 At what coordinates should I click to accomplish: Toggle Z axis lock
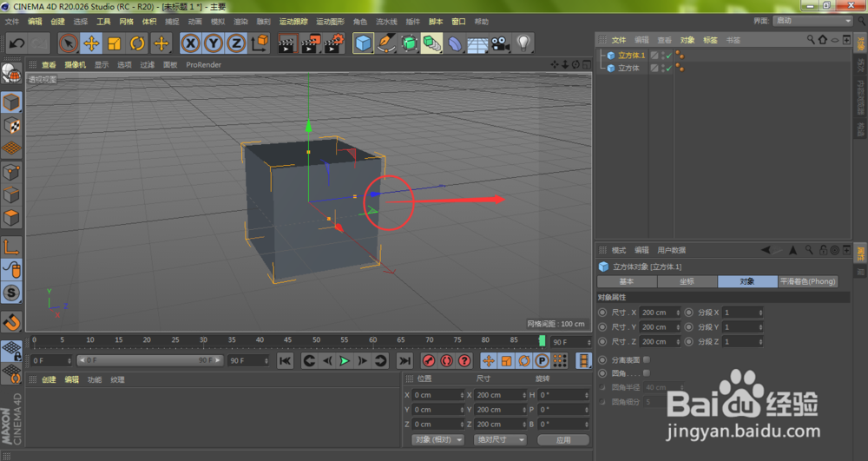point(236,43)
